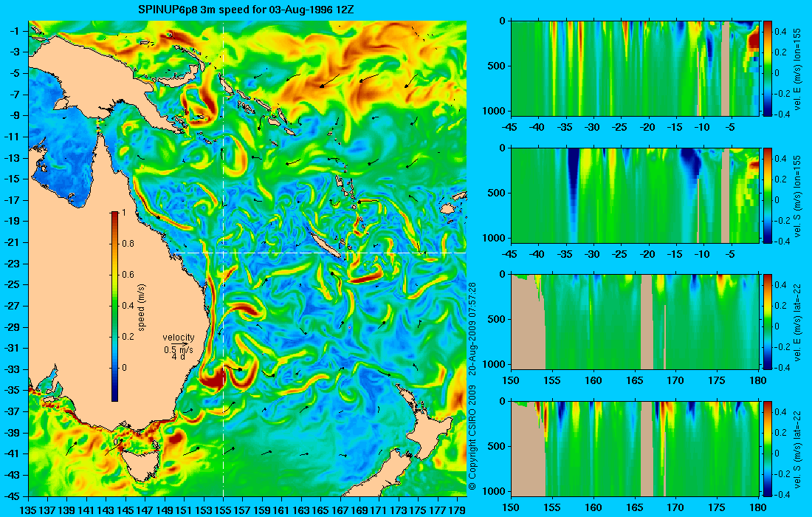Viewport: 812px width, 517px height.
Task: Click the '1000' depth tick of the bottom section plot
Action: pyautogui.click(x=495, y=491)
